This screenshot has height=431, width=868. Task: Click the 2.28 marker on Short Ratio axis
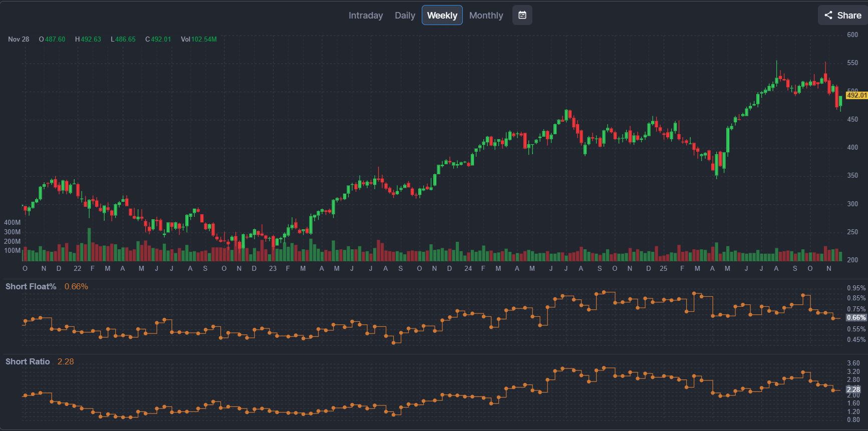853,389
